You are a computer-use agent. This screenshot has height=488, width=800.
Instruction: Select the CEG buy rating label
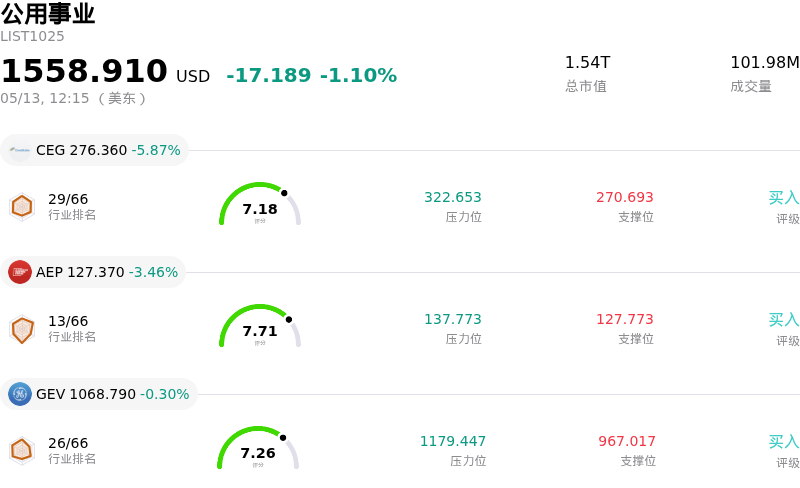tap(784, 198)
